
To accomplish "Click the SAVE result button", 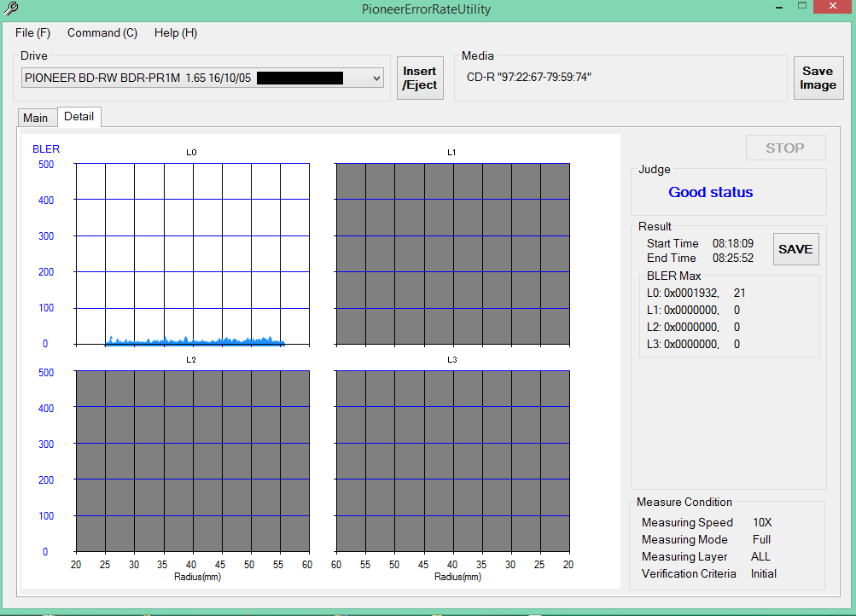I will pyautogui.click(x=796, y=249).
